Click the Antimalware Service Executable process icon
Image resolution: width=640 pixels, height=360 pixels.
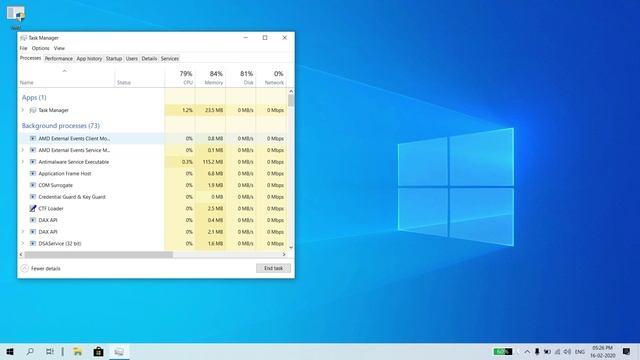33,162
